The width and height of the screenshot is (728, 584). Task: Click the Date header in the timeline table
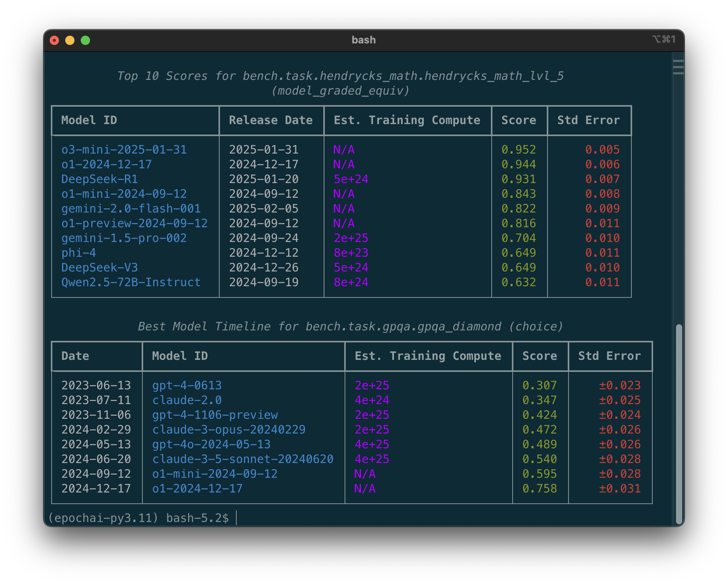pyautogui.click(x=75, y=356)
